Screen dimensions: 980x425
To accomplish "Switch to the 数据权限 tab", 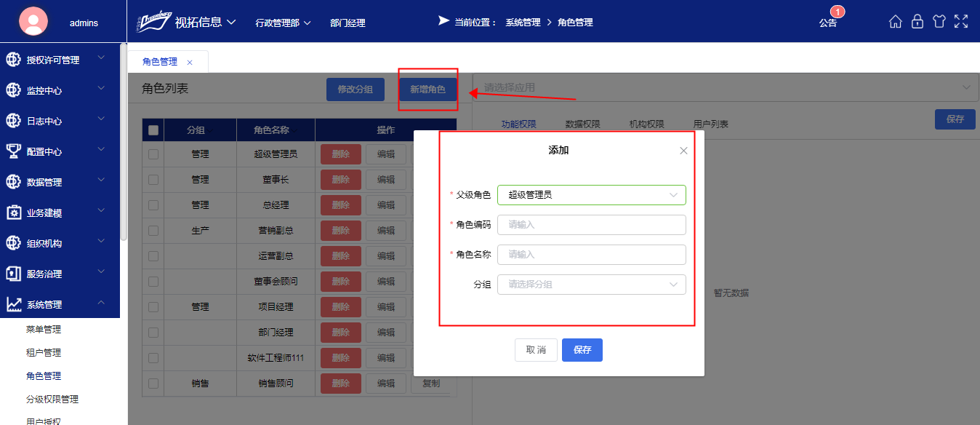I will pos(583,124).
